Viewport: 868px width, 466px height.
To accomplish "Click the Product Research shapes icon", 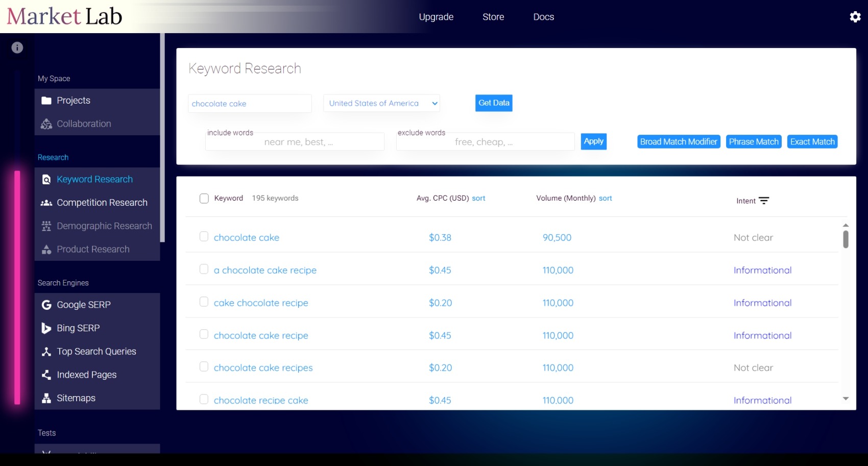I will click(46, 250).
